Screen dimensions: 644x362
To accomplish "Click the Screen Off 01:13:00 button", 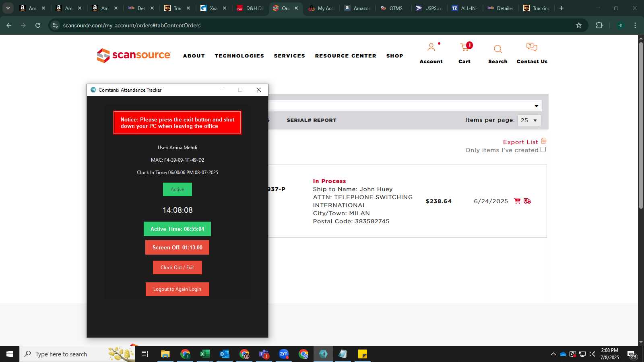I will point(178,247).
